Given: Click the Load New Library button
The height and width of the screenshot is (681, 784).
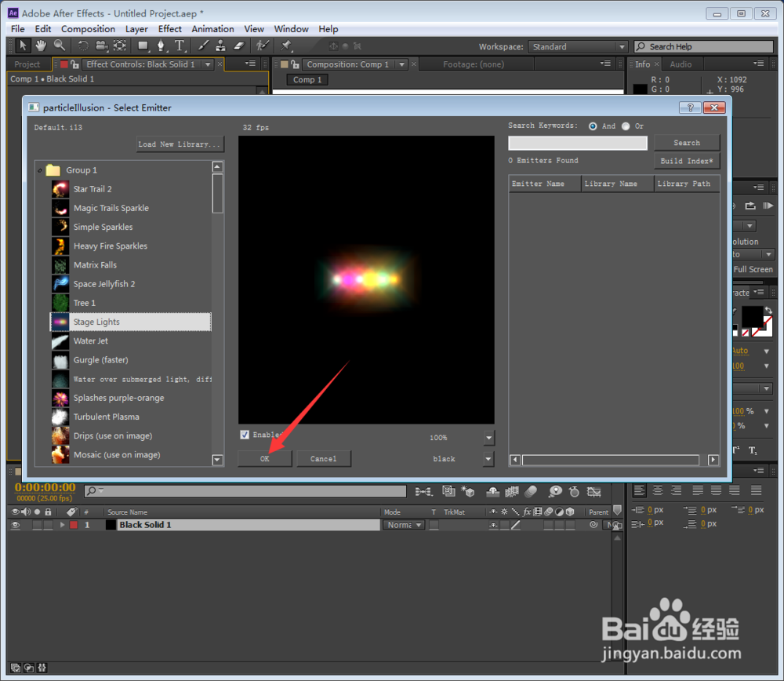Looking at the screenshot, I should (179, 144).
